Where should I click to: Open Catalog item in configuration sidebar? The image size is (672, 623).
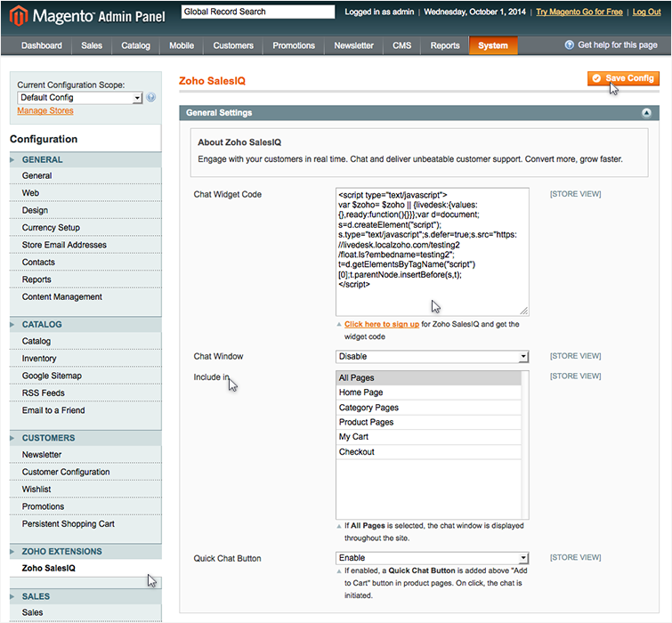85,341
